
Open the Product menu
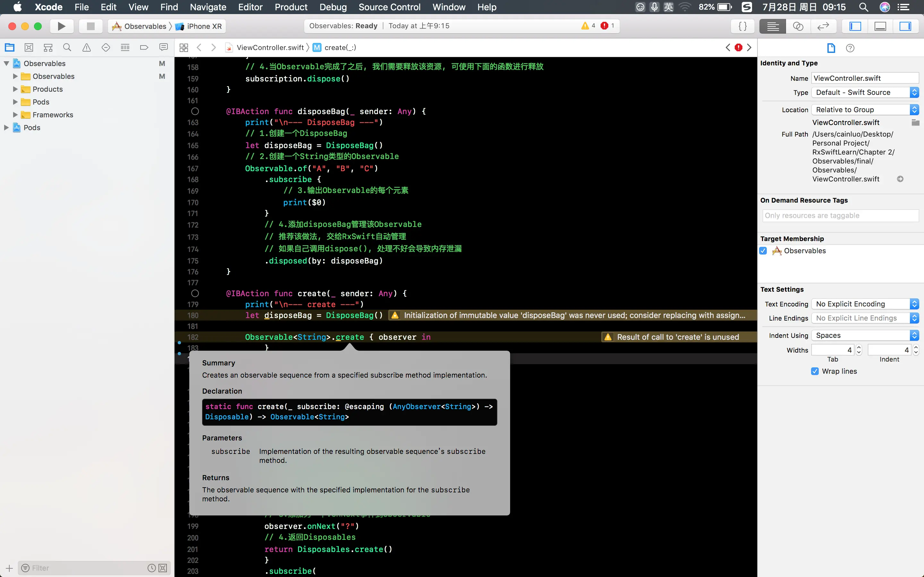click(291, 7)
